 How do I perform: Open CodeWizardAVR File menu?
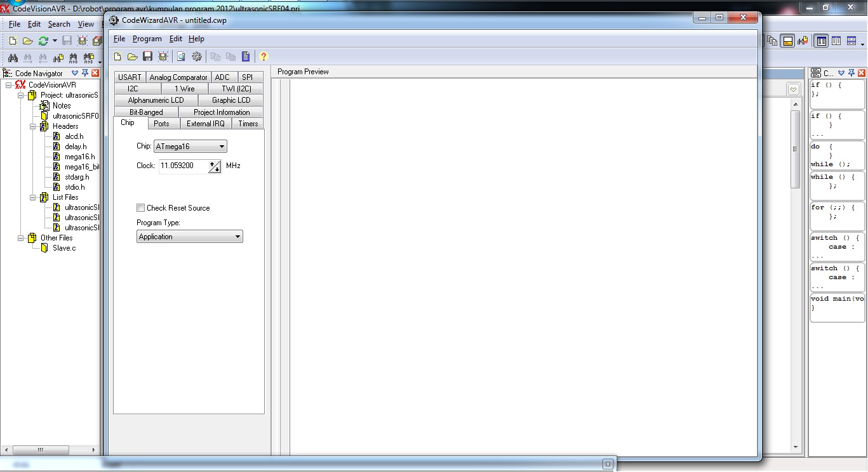pyautogui.click(x=119, y=39)
